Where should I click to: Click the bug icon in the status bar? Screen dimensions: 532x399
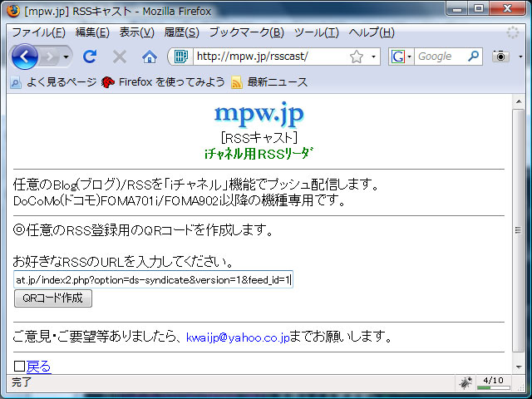click(x=465, y=382)
